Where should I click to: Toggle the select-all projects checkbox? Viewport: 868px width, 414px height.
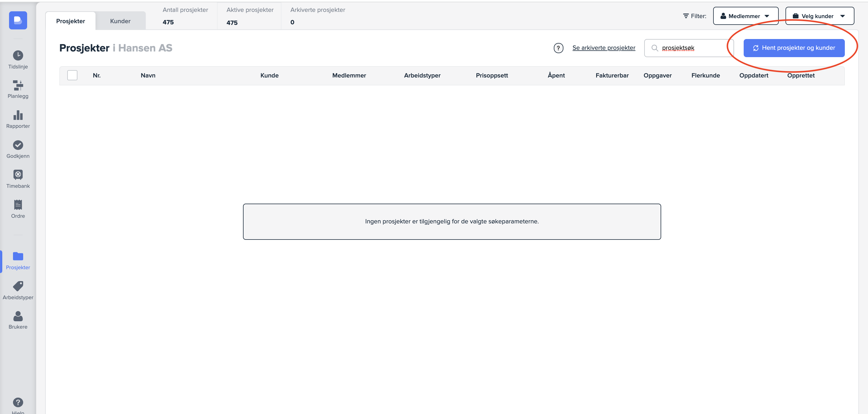click(72, 75)
